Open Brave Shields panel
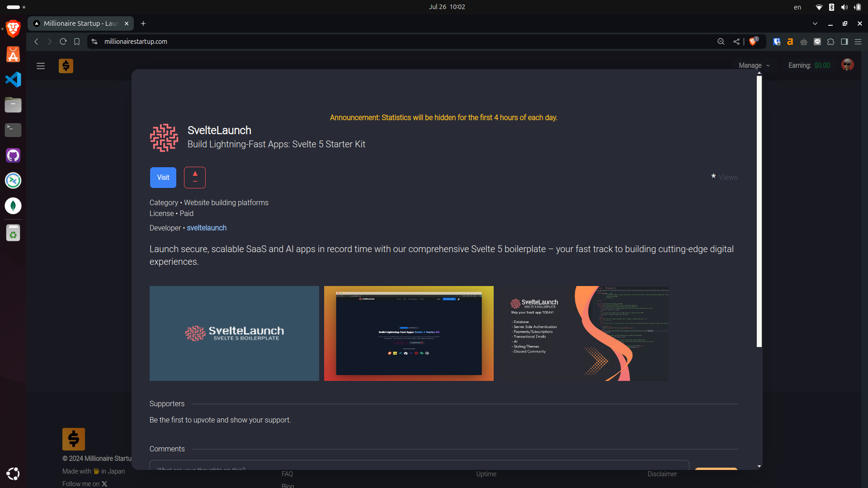Viewport: 868px width, 488px height. click(753, 41)
